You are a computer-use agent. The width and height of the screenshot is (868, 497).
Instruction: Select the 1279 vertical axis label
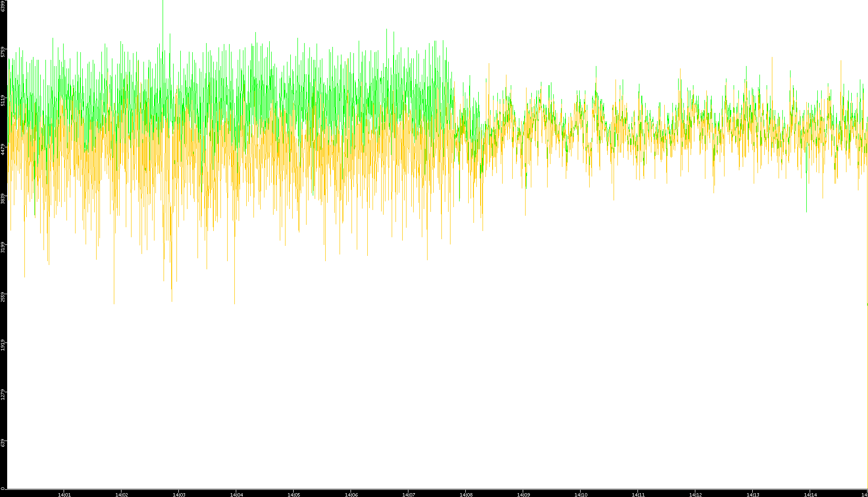[x=3, y=395]
